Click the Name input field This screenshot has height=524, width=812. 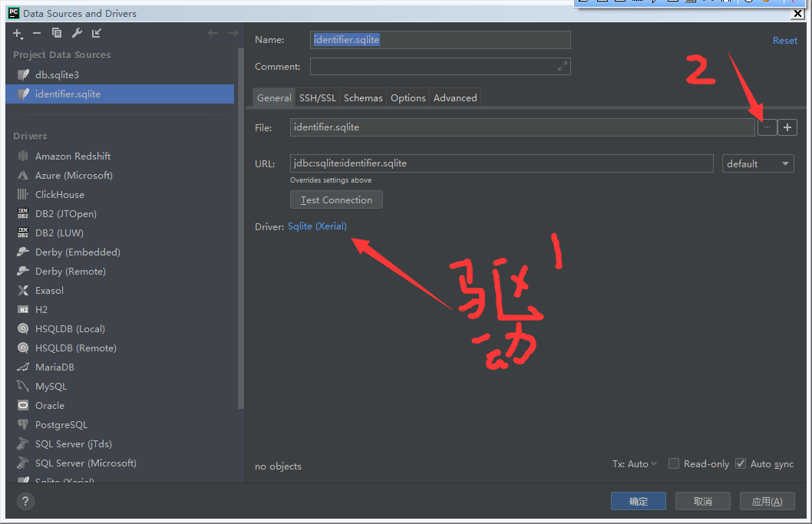441,40
